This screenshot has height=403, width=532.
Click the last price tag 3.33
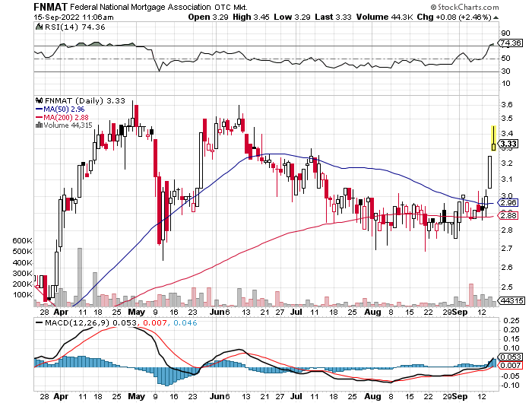coord(508,144)
